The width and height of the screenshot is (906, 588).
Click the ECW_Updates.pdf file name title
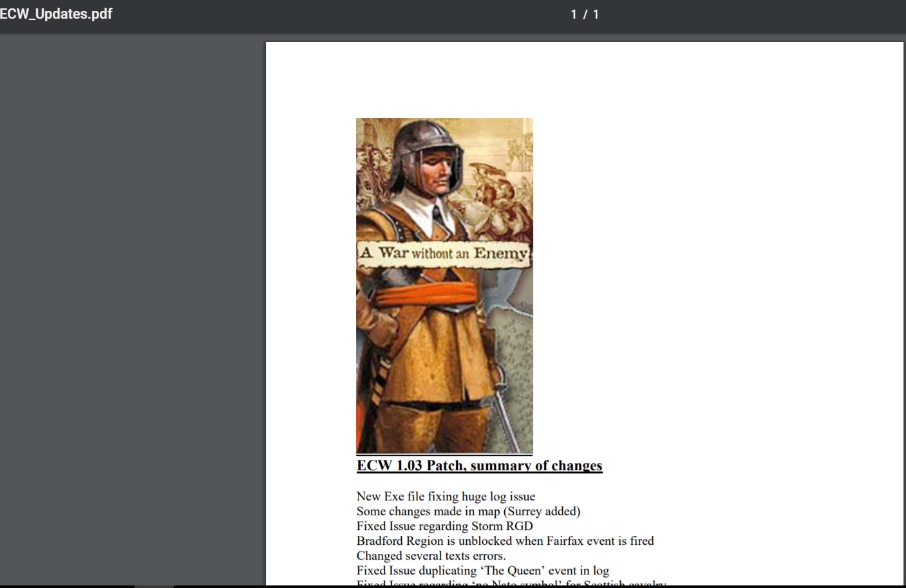56,14
